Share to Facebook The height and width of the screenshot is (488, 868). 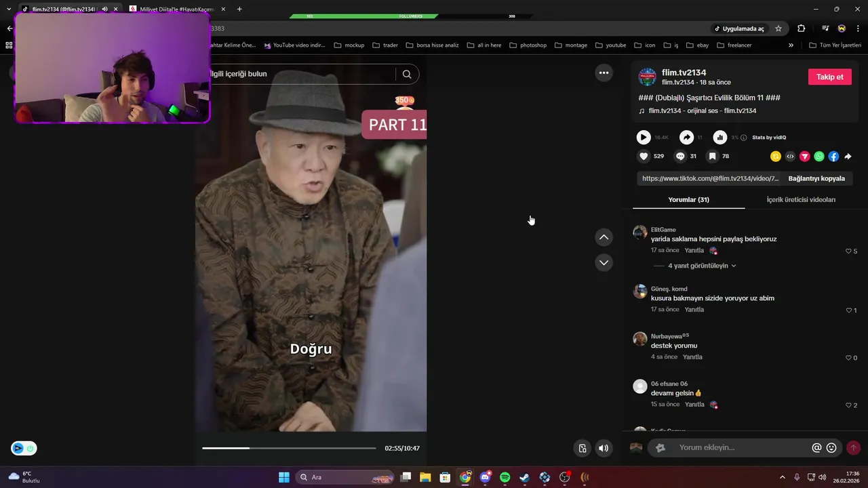(833, 156)
